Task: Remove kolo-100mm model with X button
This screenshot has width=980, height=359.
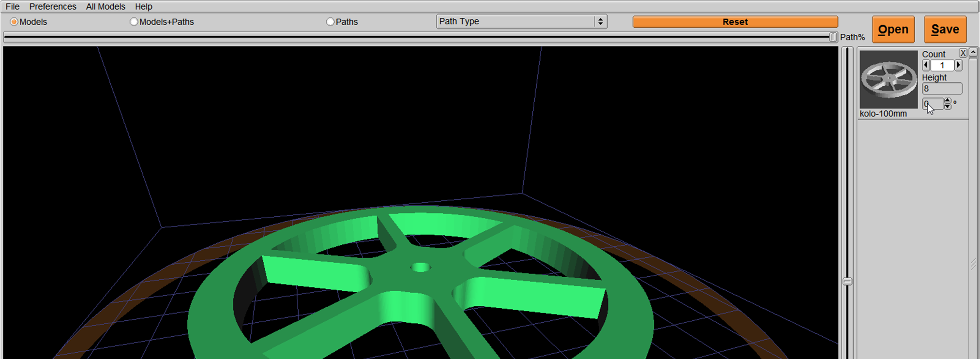Action: point(963,53)
